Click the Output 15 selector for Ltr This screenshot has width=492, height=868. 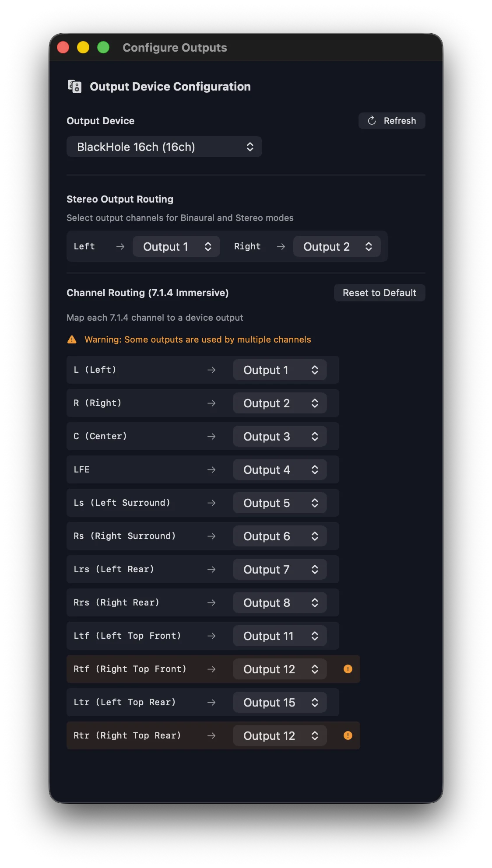280,702
